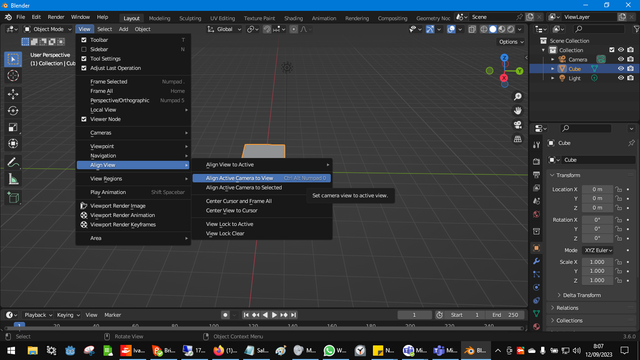Open the Output properties tab
This screenshot has height=360, width=640.
point(537,175)
